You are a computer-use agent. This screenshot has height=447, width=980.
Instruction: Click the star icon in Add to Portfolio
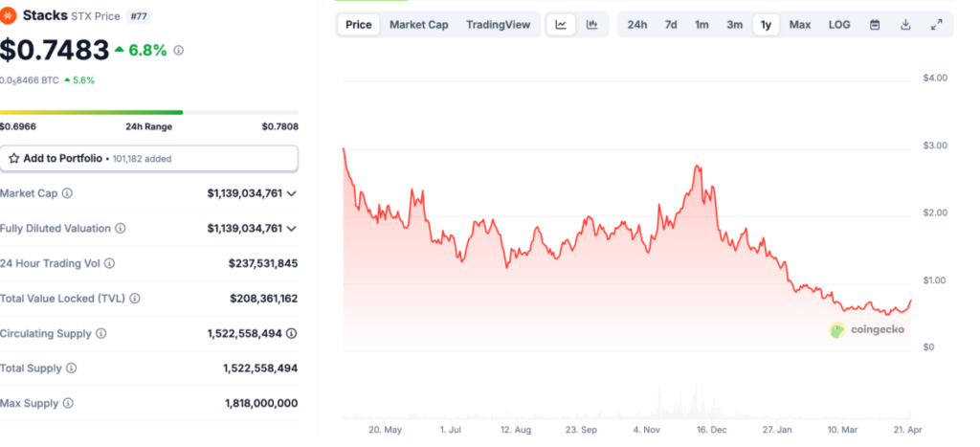coord(13,158)
